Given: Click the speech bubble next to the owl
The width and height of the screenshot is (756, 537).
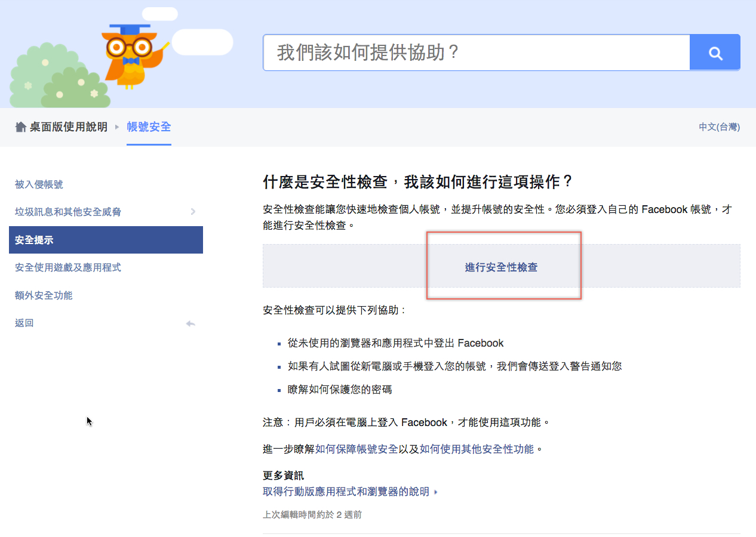Looking at the screenshot, I should [x=202, y=42].
